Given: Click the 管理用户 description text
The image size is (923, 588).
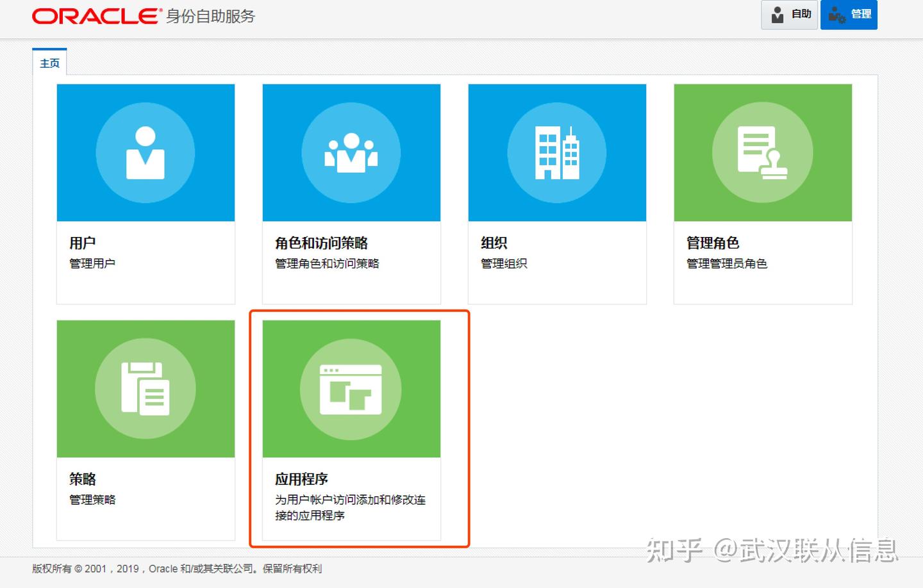Looking at the screenshot, I should tap(92, 263).
